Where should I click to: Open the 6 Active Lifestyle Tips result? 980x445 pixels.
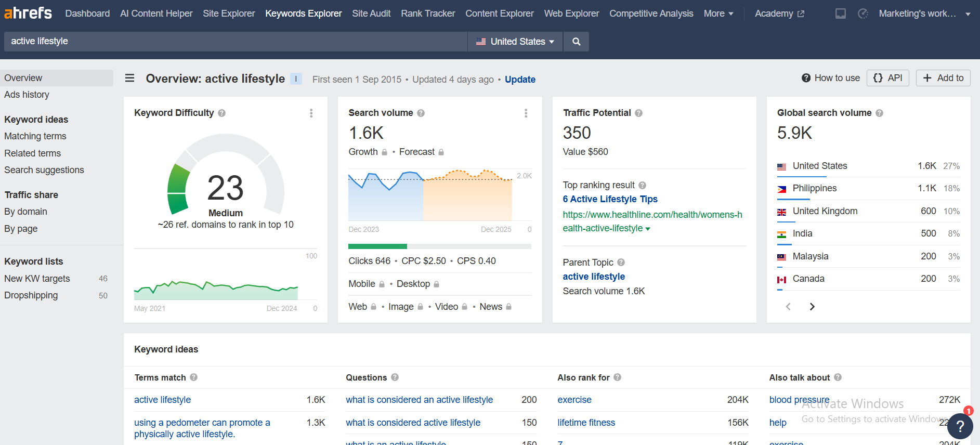(x=610, y=199)
